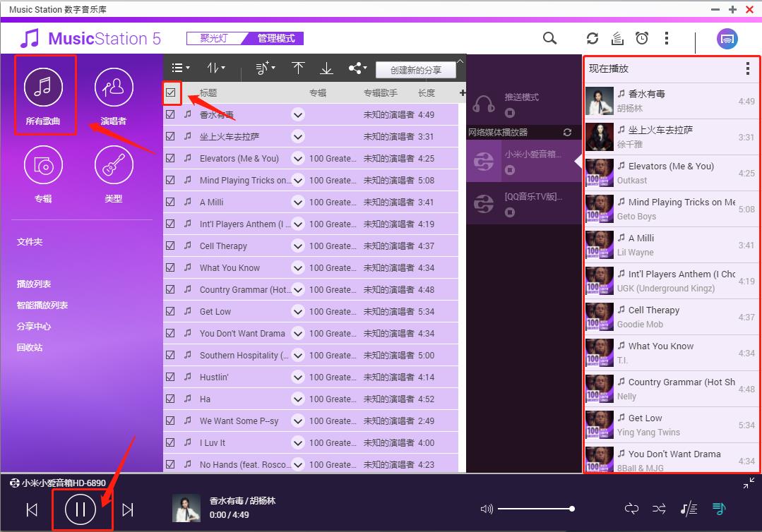This screenshot has height=532, width=762.
Task: Stop playback on 小米小爱音箱 device
Action: coord(509,170)
